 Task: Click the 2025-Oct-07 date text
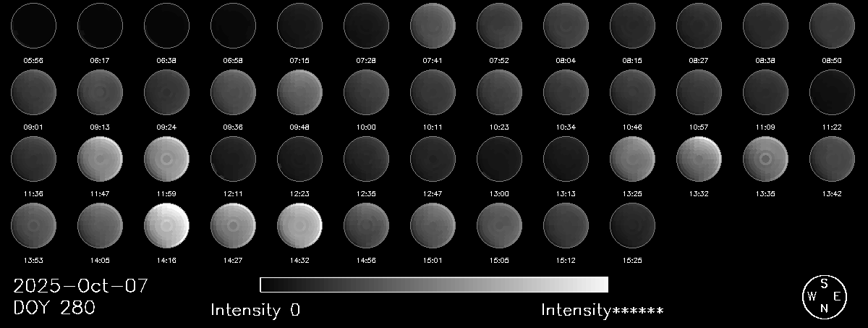tap(81, 286)
